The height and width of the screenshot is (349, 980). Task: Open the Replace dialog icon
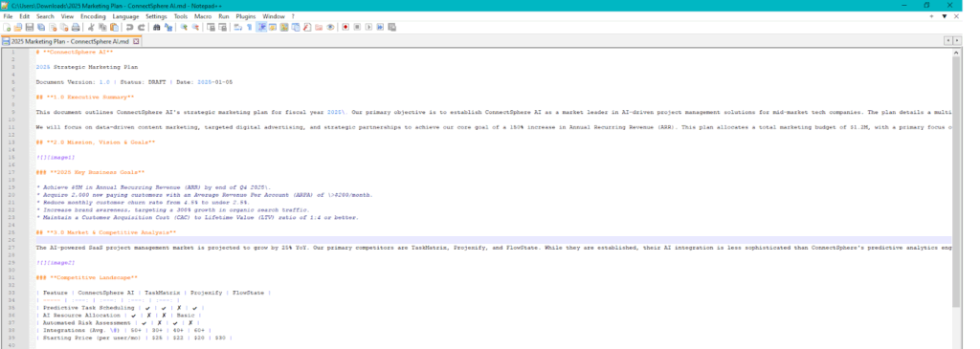(168, 28)
